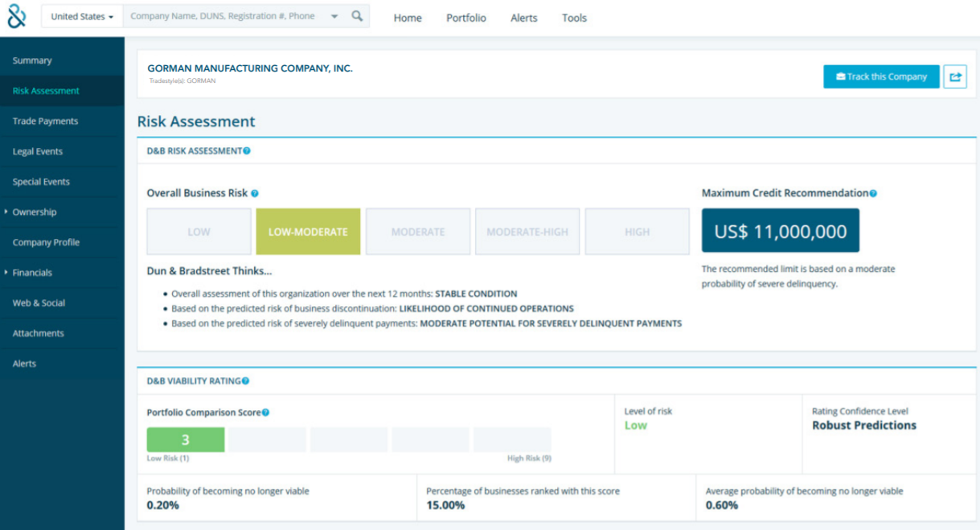Click Track this Company button
This screenshot has height=530, width=980.
881,76
